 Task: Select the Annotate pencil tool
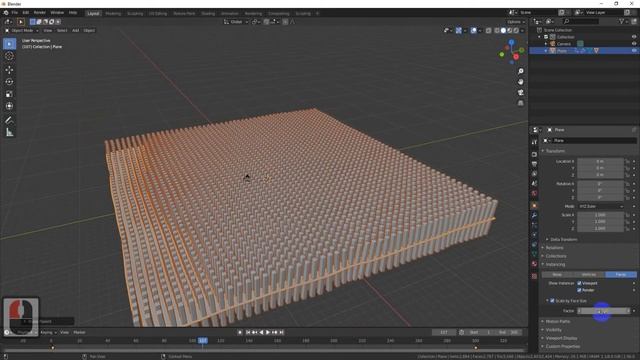(9, 120)
